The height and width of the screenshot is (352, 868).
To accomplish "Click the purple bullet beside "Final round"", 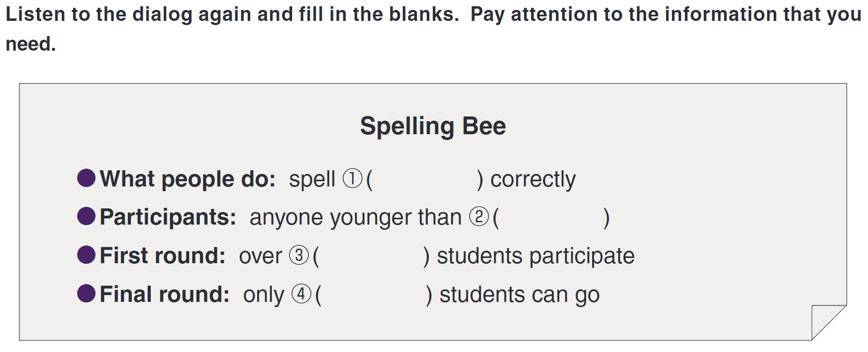I will pos(86,294).
